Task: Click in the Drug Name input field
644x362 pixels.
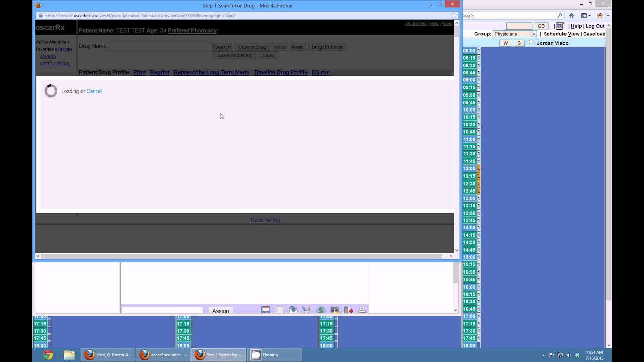Action: 160,47
